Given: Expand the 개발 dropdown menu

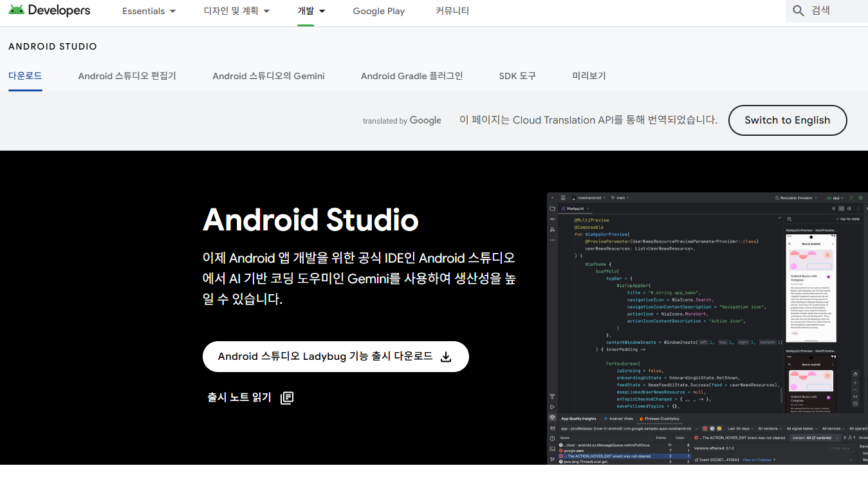Looking at the screenshot, I should click(311, 12).
